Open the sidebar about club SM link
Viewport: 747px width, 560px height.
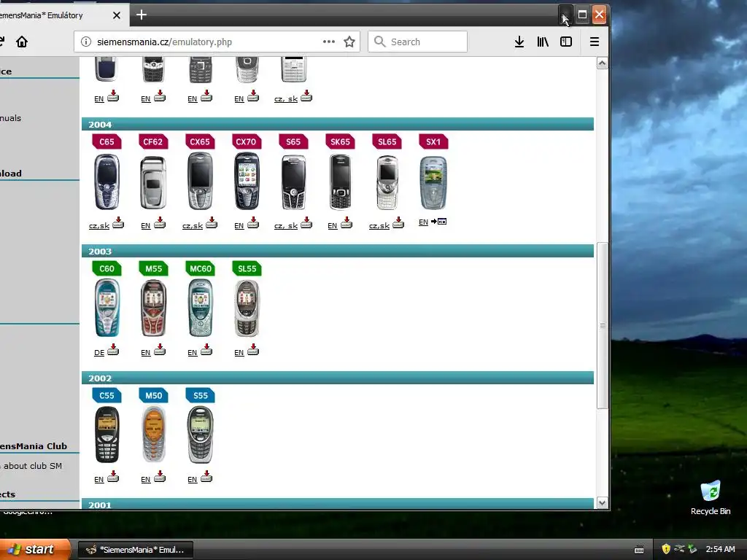click(x=32, y=466)
